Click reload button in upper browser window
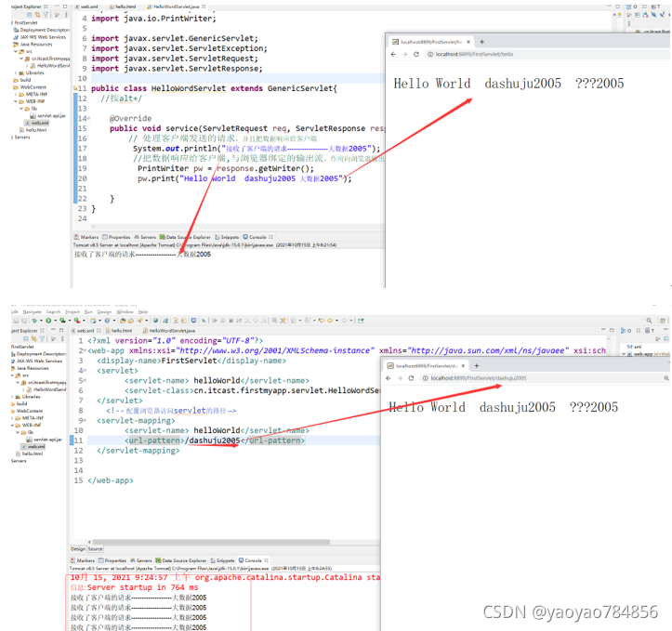672x631 pixels. [415, 55]
